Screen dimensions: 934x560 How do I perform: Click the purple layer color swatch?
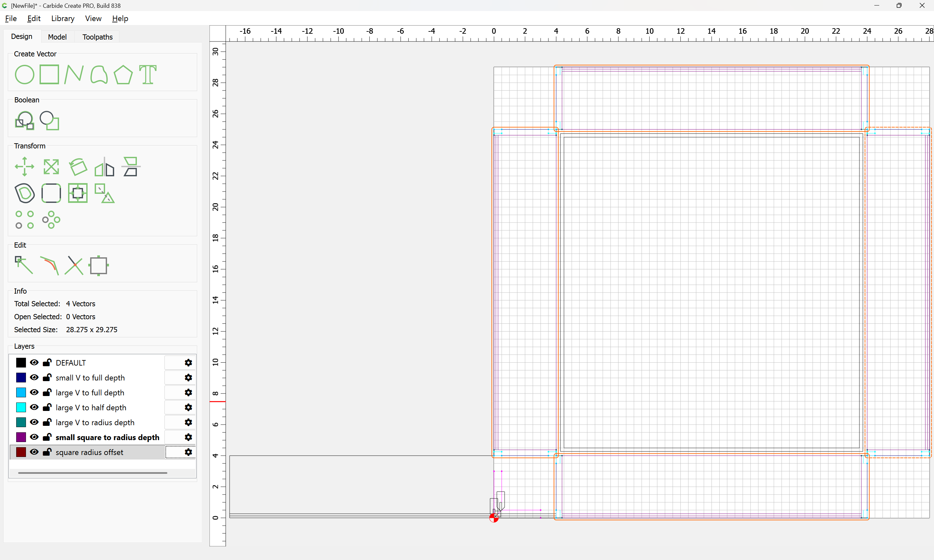click(21, 437)
